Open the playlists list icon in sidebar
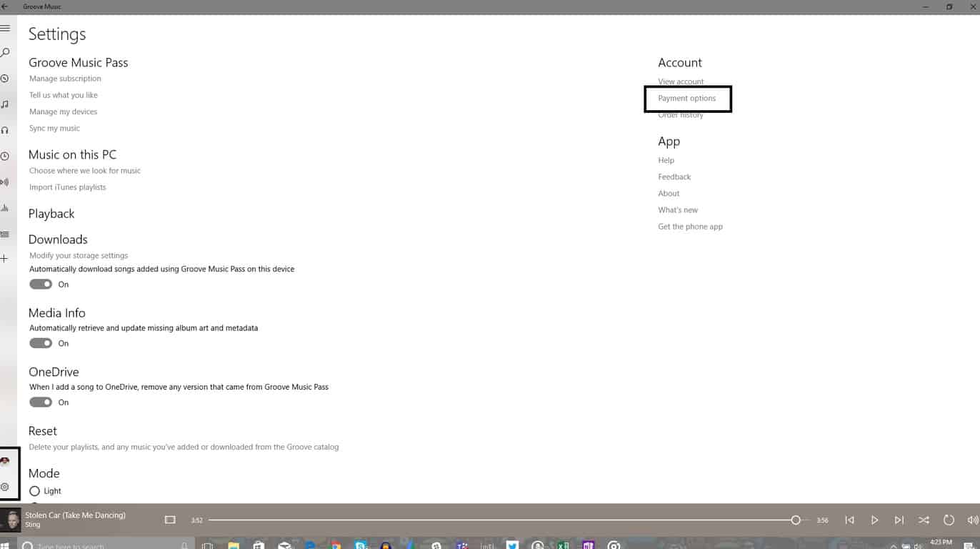Viewport: 980px width, 549px height. click(4, 234)
